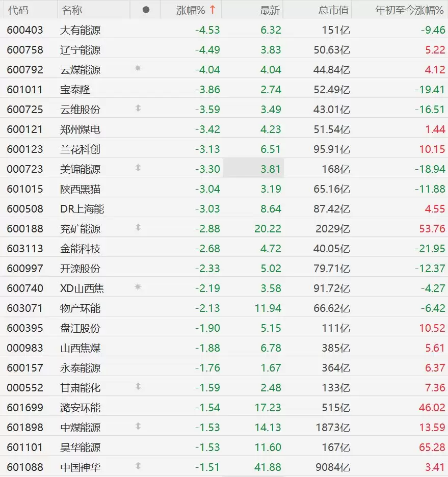Select stock name 甘肃能化
The image size is (448, 477).
(81, 388)
